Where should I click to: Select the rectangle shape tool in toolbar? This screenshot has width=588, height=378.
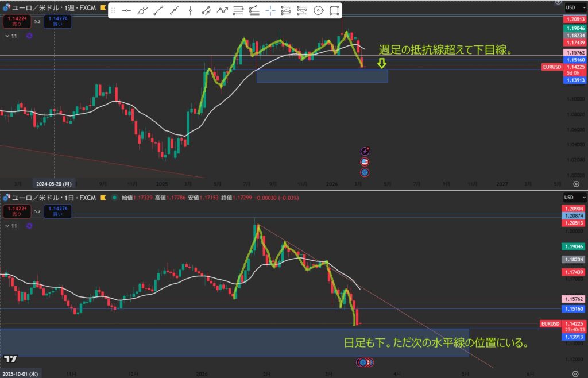click(x=334, y=10)
